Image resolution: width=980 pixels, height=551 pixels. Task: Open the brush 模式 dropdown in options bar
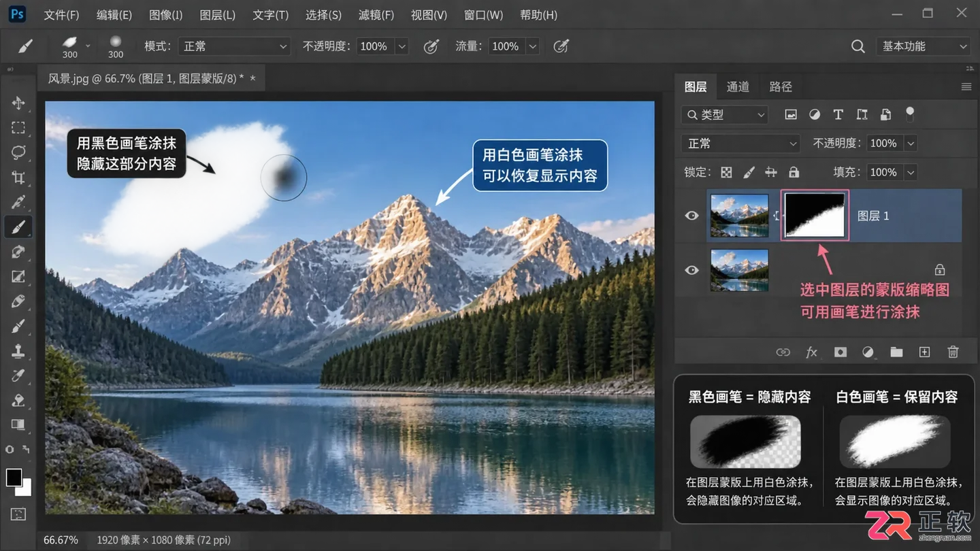[235, 46]
